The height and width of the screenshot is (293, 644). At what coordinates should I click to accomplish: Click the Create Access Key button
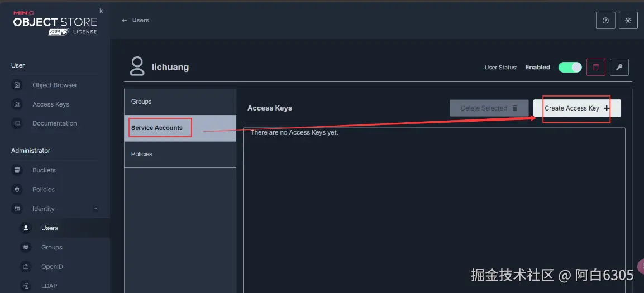pos(577,108)
